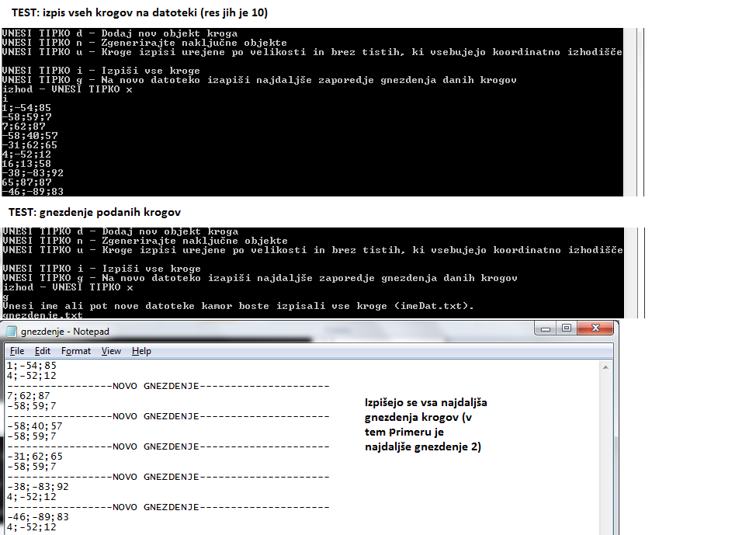Click line -46;-89;83 in Notepad
Viewport: 756px width, 535px height.
point(37,516)
